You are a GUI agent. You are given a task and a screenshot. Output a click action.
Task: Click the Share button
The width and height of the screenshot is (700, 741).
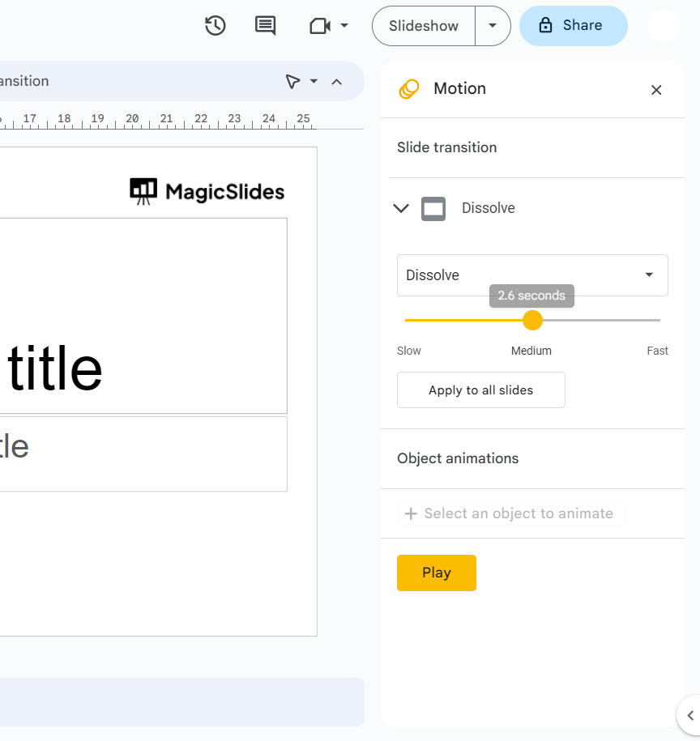click(573, 26)
